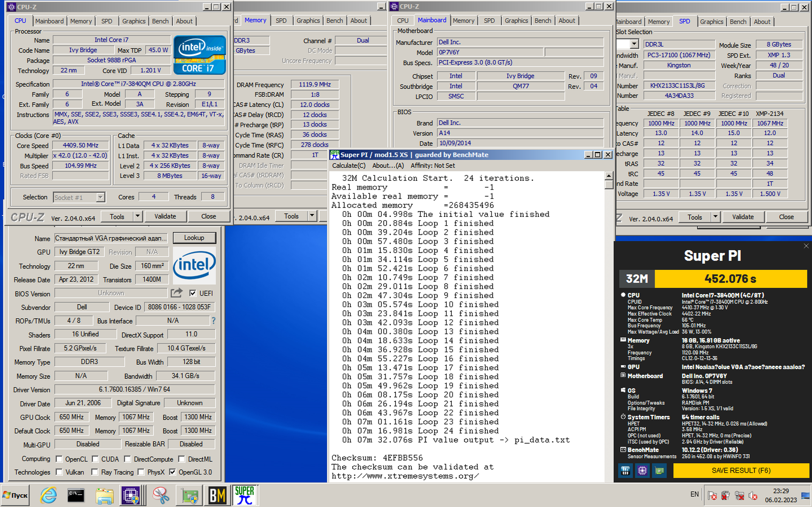Viewport: 812px width, 507px height.
Task: Activate Super PI taskbar icon
Action: tap(245, 495)
